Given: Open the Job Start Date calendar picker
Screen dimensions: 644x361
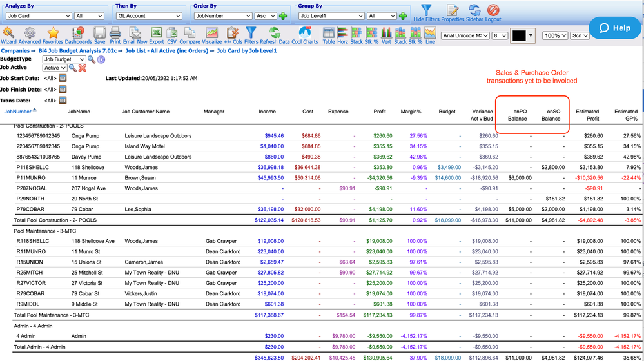Looking at the screenshot, I should coord(63,78).
